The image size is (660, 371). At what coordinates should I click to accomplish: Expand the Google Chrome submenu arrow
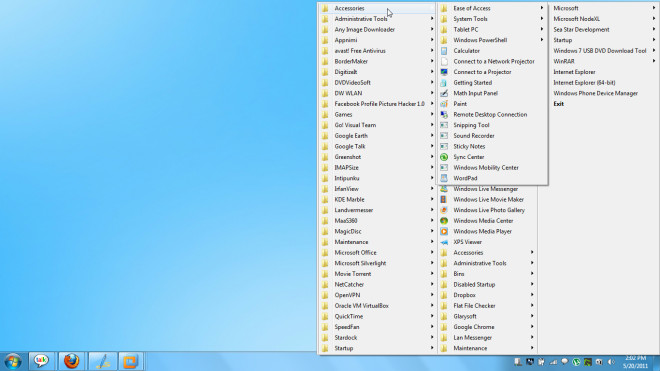tap(532, 327)
